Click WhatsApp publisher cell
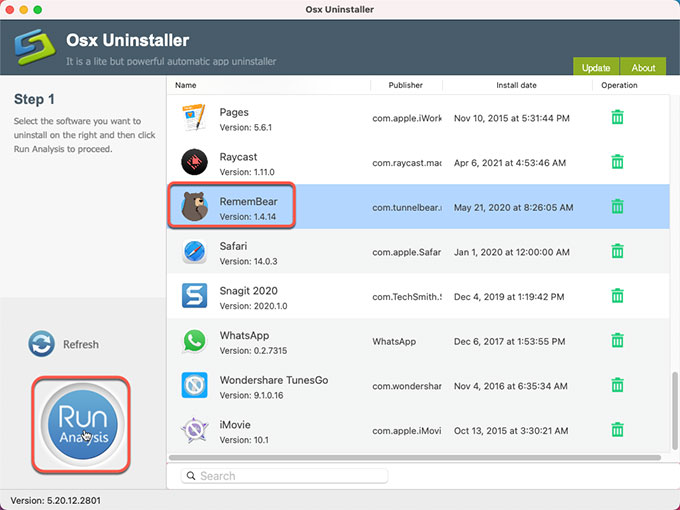 [394, 342]
